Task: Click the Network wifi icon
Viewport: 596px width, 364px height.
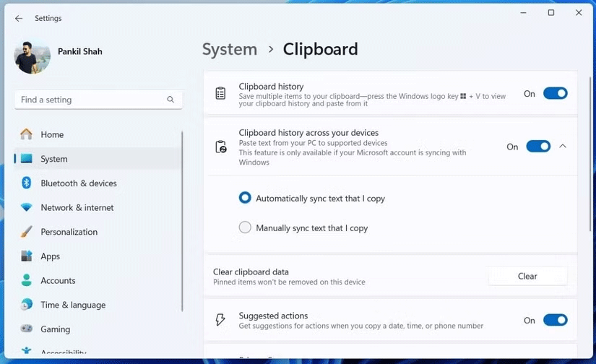Action: (x=26, y=207)
